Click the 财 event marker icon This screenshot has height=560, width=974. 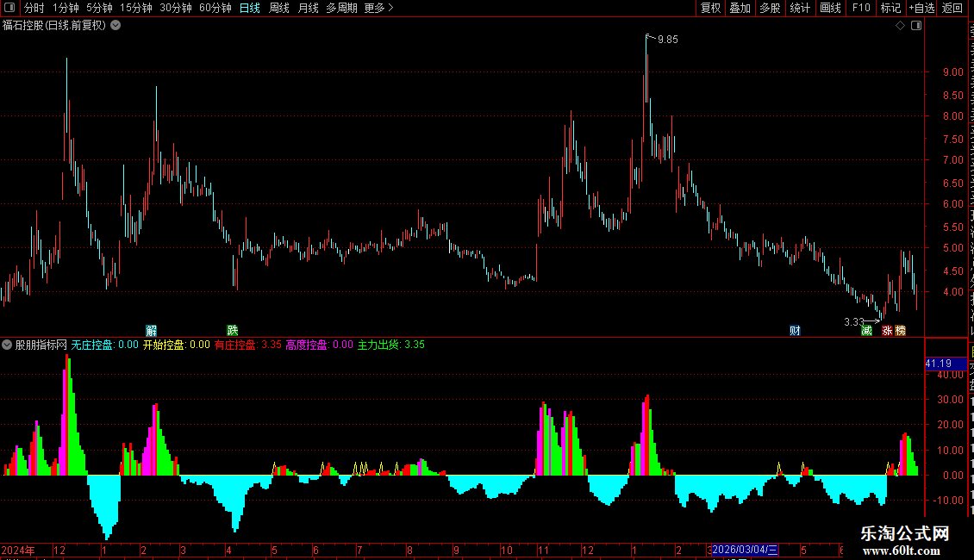[795, 330]
